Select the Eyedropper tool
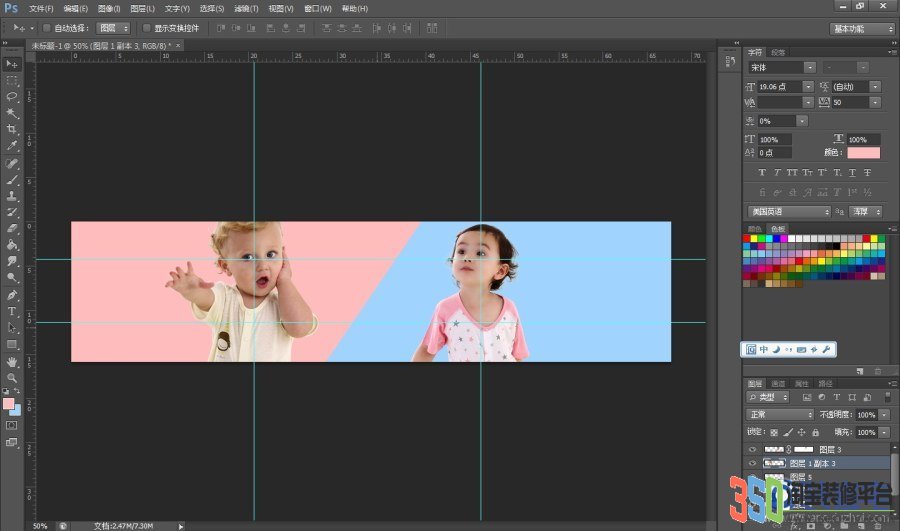Image resolution: width=900 pixels, height=531 pixels. click(11, 145)
